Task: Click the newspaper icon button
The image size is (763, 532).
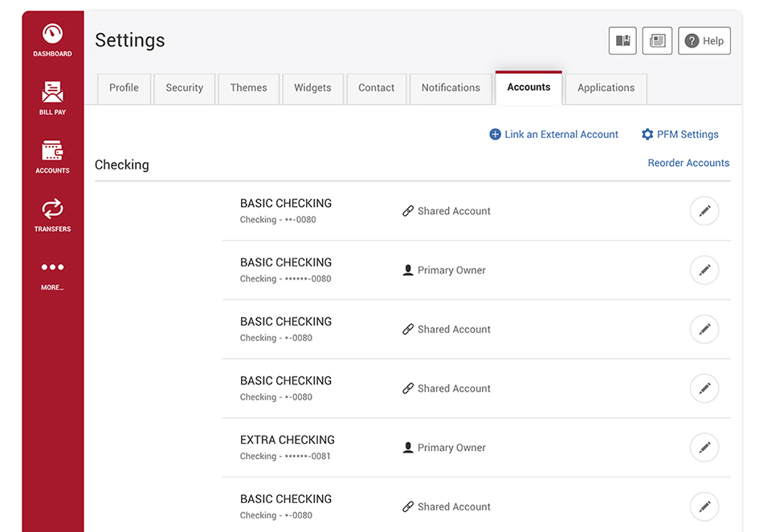Action: [x=657, y=40]
